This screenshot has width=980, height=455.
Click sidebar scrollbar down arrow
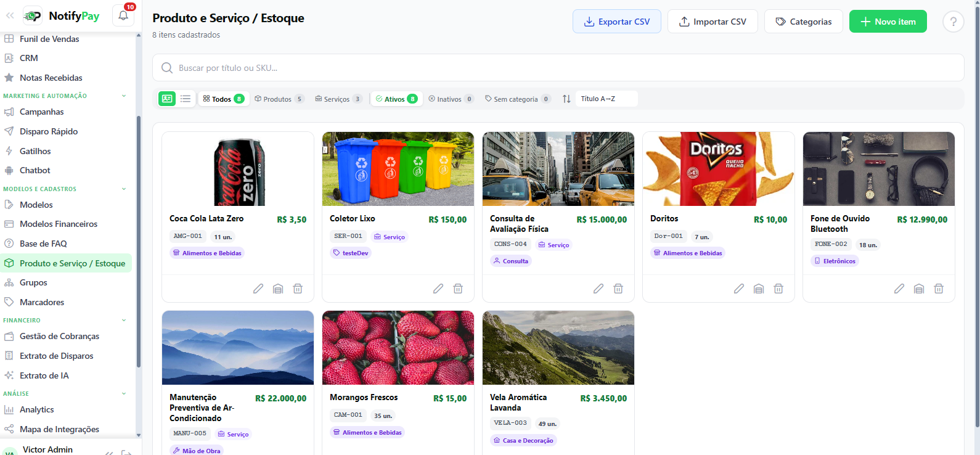[x=139, y=435]
